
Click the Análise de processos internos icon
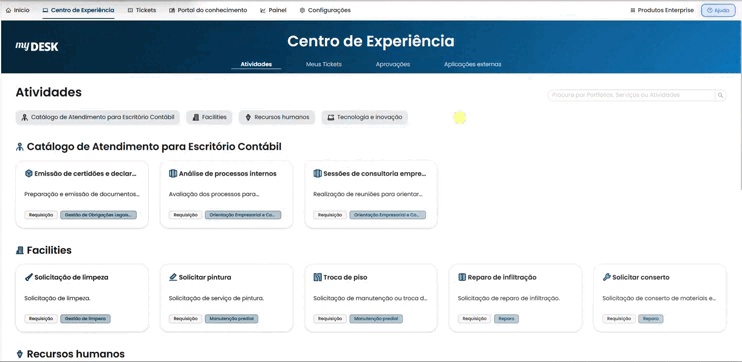click(x=173, y=174)
